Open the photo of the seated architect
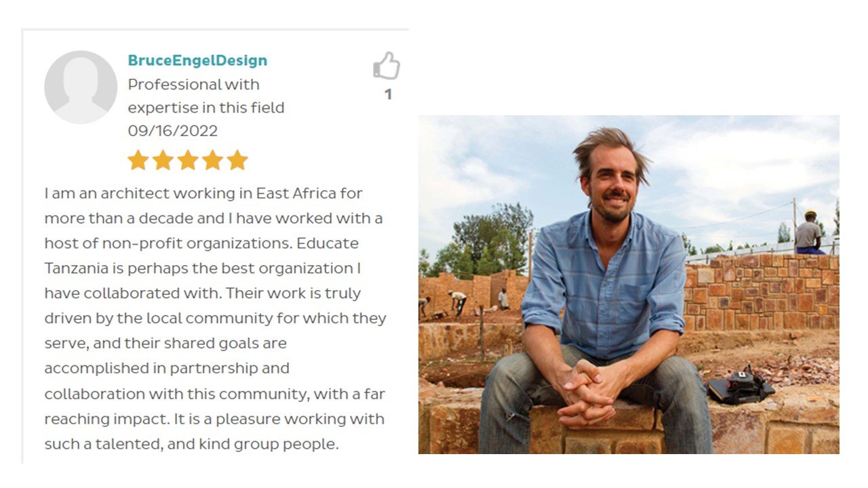Screen dimensions: 868x488 click(628, 284)
